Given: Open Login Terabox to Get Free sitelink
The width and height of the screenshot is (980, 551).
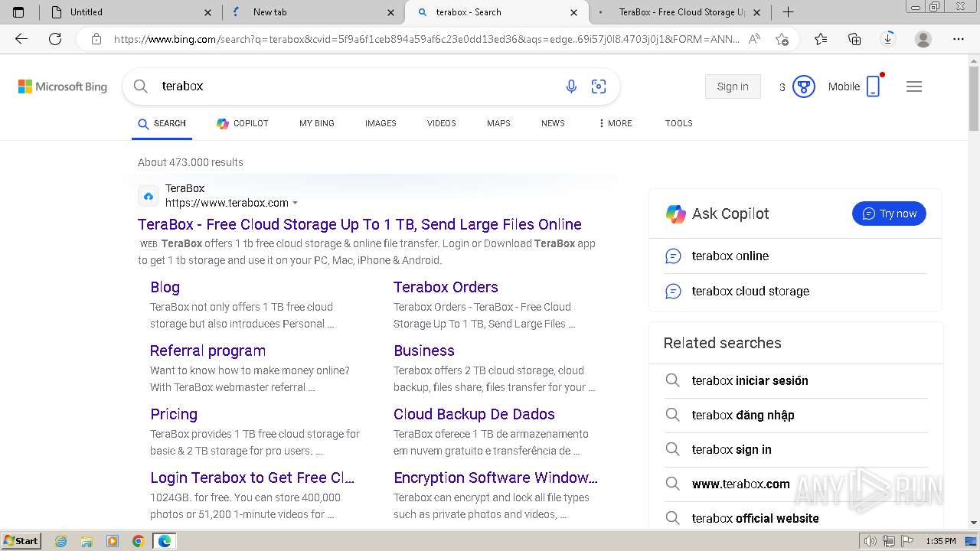Looking at the screenshot, I should pos(252,478).
